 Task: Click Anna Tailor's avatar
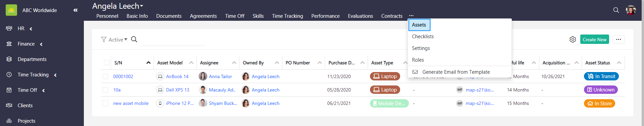pyautogui.click(x=203, y=76)
